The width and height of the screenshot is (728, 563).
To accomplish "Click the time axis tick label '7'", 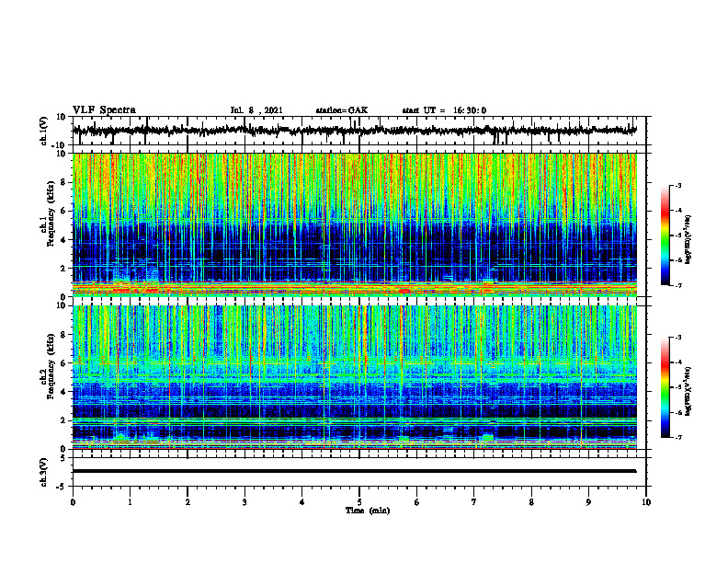I will pos(474,502).
